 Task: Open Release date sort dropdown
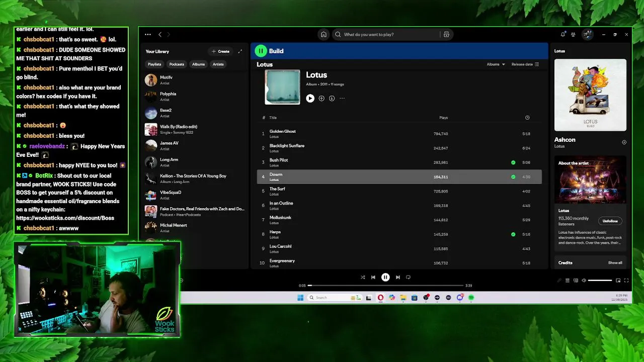525,64
